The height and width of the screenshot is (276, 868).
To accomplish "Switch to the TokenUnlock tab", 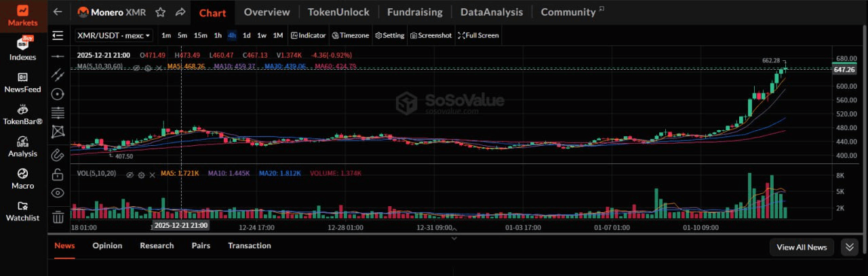I will 338,12.
